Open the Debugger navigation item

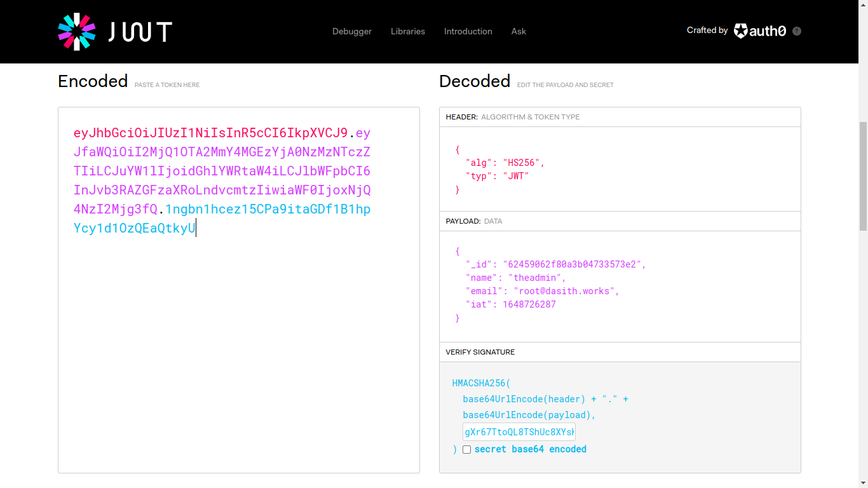click(351, 31)
